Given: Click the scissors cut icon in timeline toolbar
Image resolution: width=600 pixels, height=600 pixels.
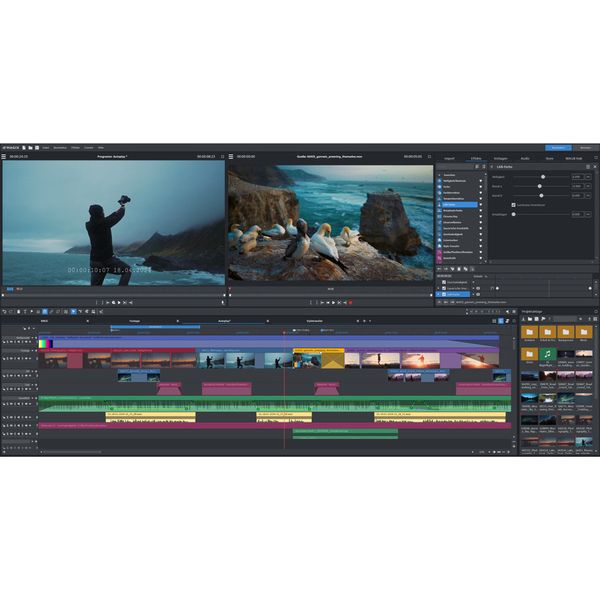Looking at the screenshot, I should click(x=101, y=312).
